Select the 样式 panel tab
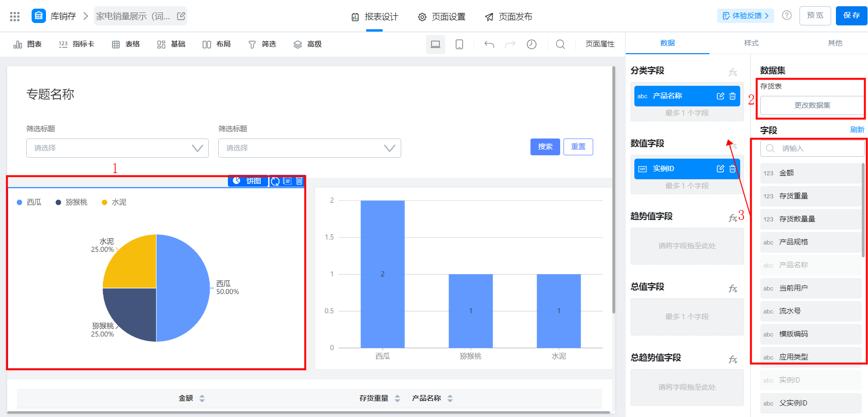This screenshot has height=417, width=868. tap(751, 43)
